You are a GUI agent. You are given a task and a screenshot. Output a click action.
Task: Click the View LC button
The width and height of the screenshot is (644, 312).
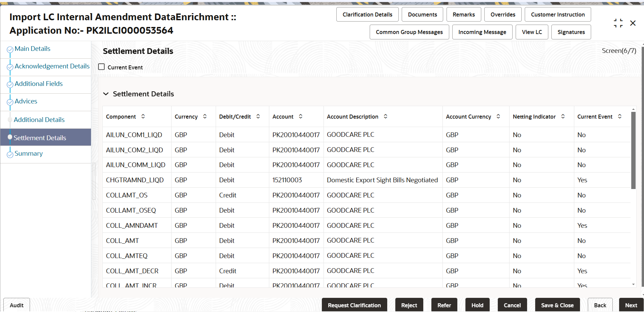coord(531,32)
